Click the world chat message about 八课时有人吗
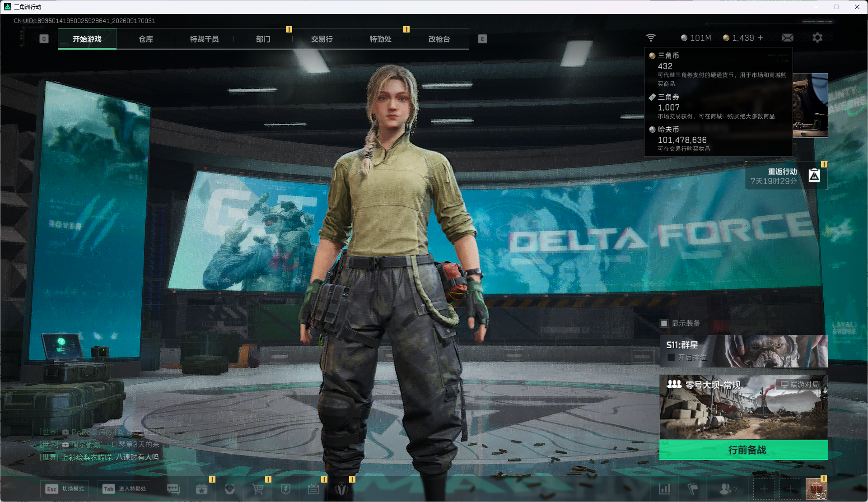 [x=99, y=457]
